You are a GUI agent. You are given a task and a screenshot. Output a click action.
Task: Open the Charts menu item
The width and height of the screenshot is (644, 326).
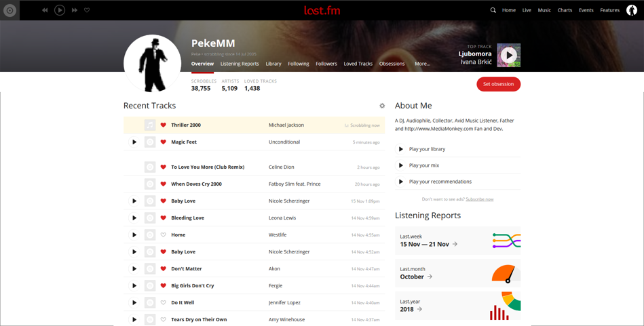pos(565,10)
